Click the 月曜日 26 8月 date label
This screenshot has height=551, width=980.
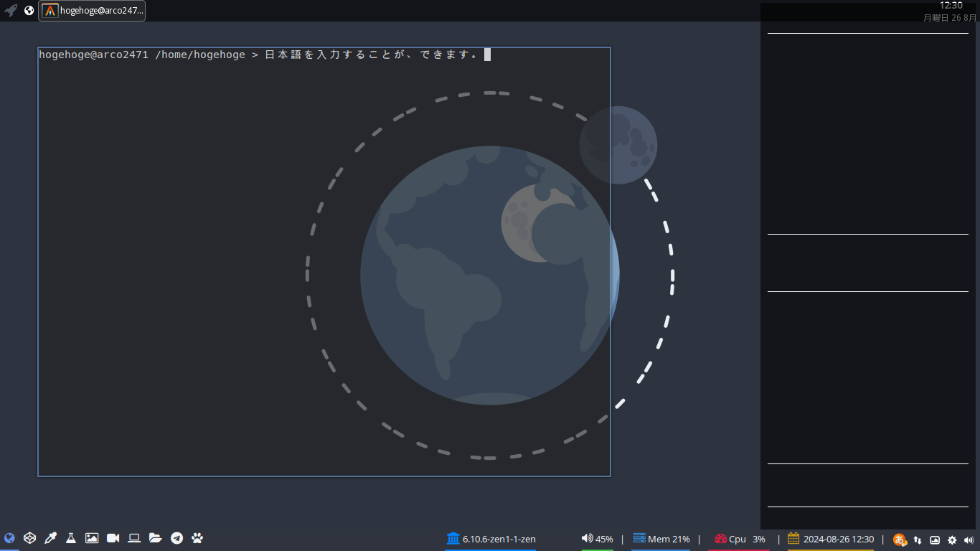(950, 18)
